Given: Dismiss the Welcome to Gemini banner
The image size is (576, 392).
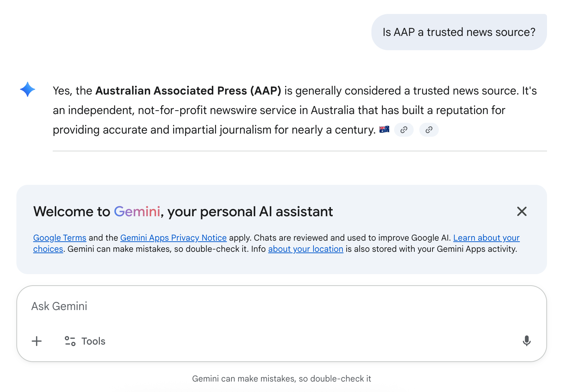Looking at the screenshot, I should (x=522, y=211).
